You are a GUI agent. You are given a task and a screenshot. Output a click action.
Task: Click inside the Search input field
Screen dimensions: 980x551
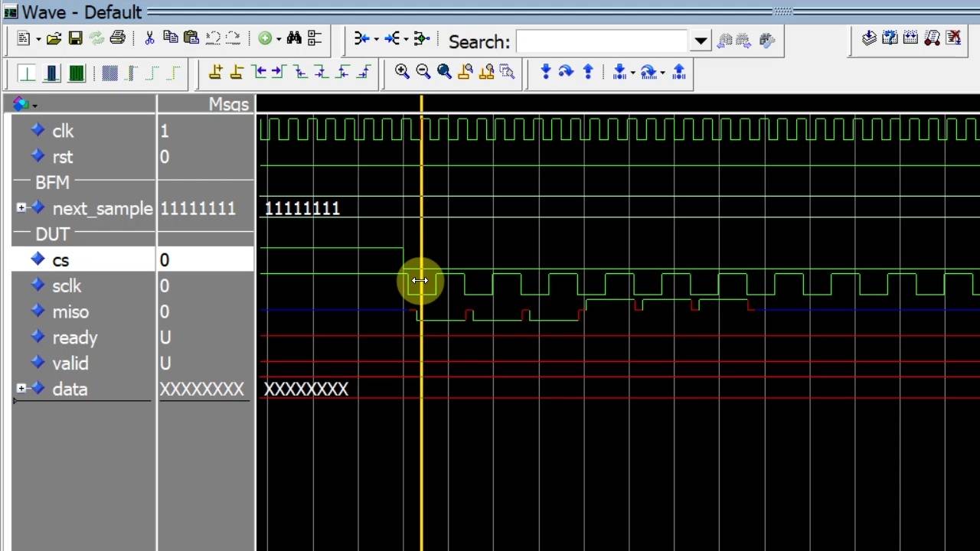601,41
